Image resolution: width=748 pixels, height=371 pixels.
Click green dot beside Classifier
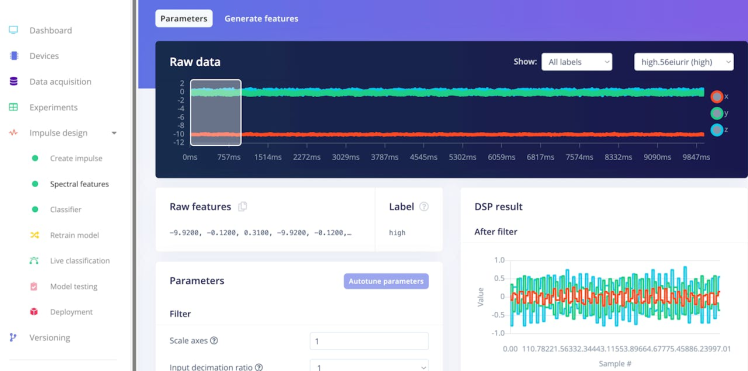[x=35, y=209]
